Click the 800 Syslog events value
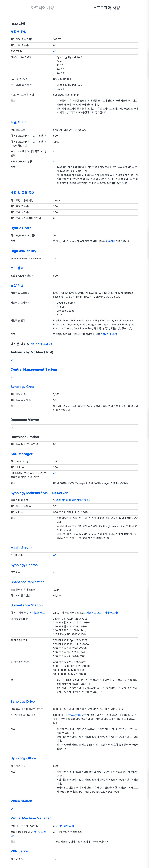The image size is (149, 868). pos(55,276)
